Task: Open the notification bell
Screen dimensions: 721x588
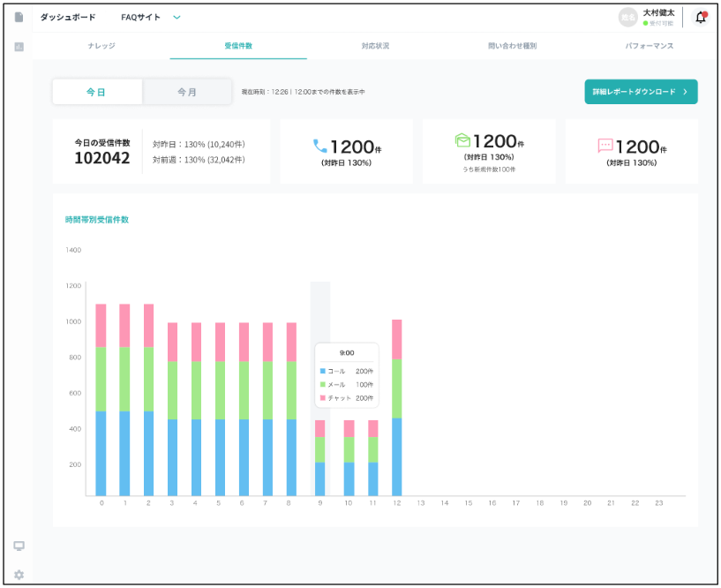Action: tap(701, 17)
